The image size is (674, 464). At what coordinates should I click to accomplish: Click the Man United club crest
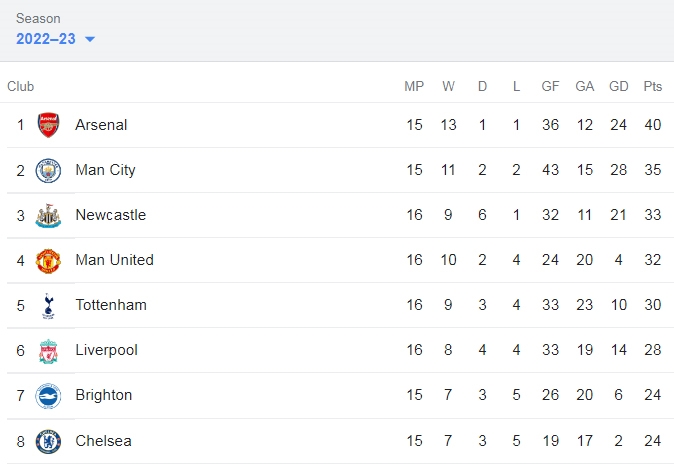48,261
